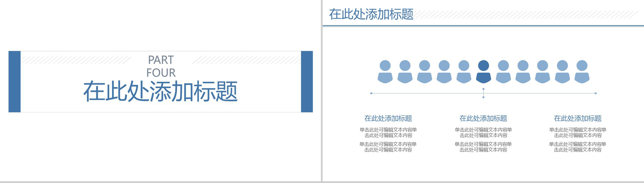Click the right end dot of the timeline line
Screen dimensions: 644x183
click(x=596, y=93)
